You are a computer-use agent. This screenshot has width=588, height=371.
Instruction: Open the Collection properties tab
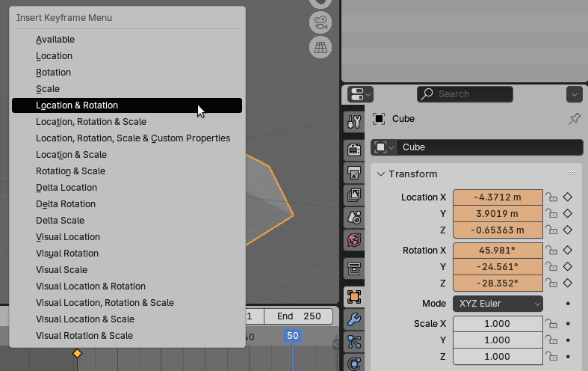click(x=354, y=269)
